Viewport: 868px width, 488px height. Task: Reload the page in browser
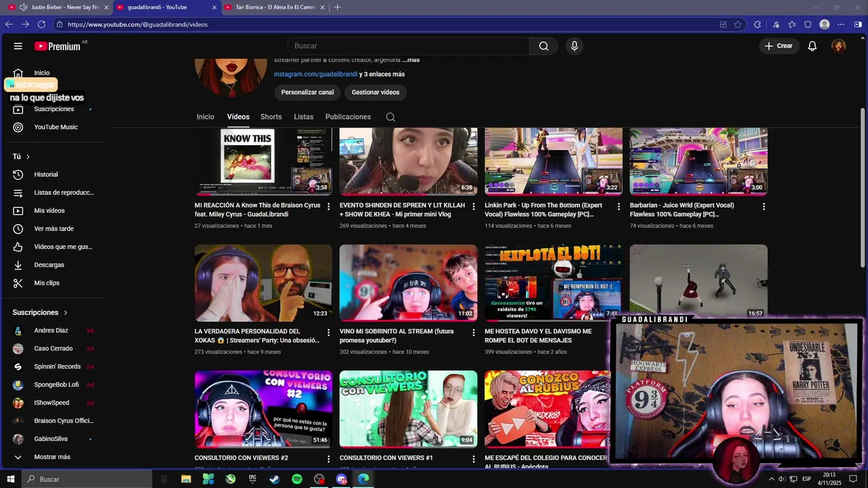[x=41, y=24]
